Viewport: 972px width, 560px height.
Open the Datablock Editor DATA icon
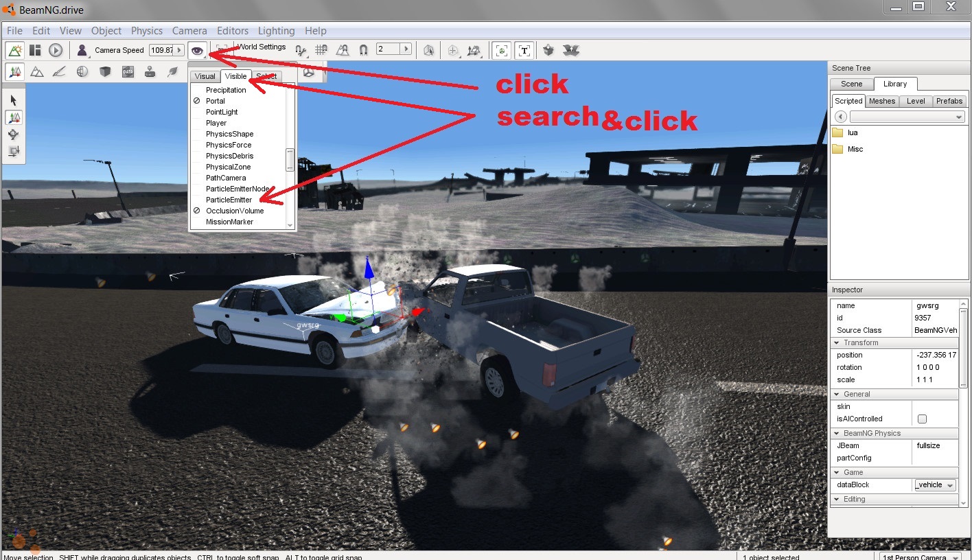pyautogui.click(x=128, y=71)
